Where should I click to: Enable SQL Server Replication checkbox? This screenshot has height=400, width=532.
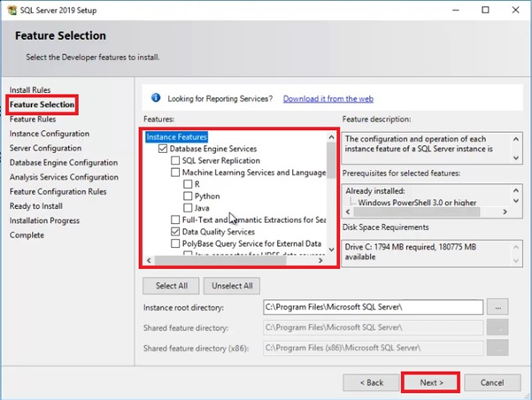coord(175,160)
